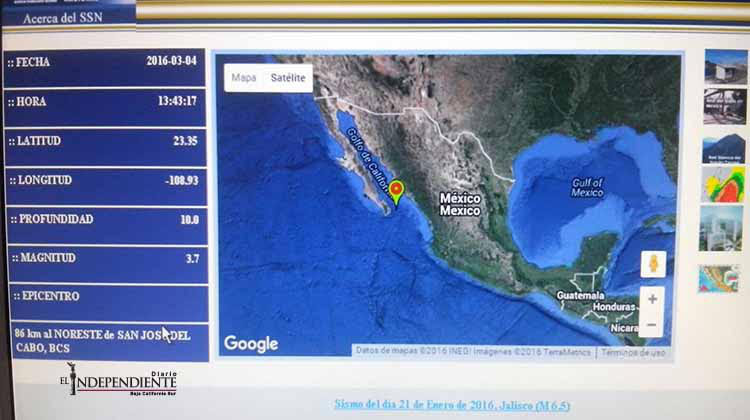Click the map data attribution text INEGI
750x420 pixels.
coord(459,351)
